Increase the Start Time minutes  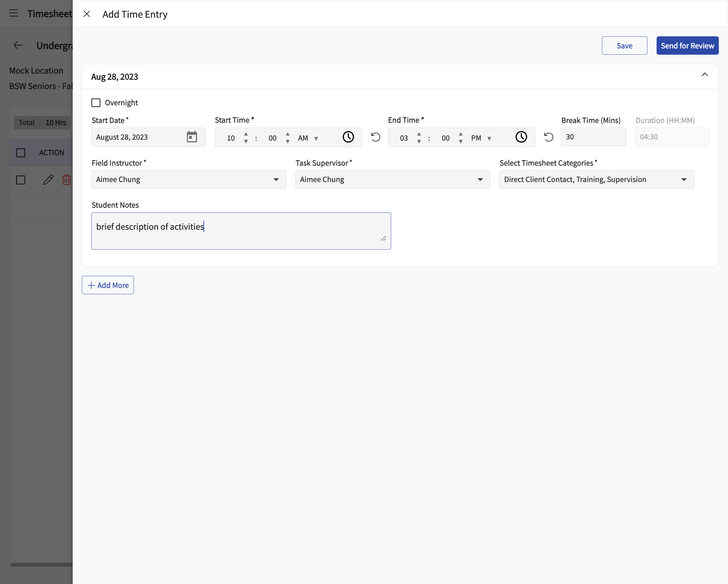[x=288, y=134]
